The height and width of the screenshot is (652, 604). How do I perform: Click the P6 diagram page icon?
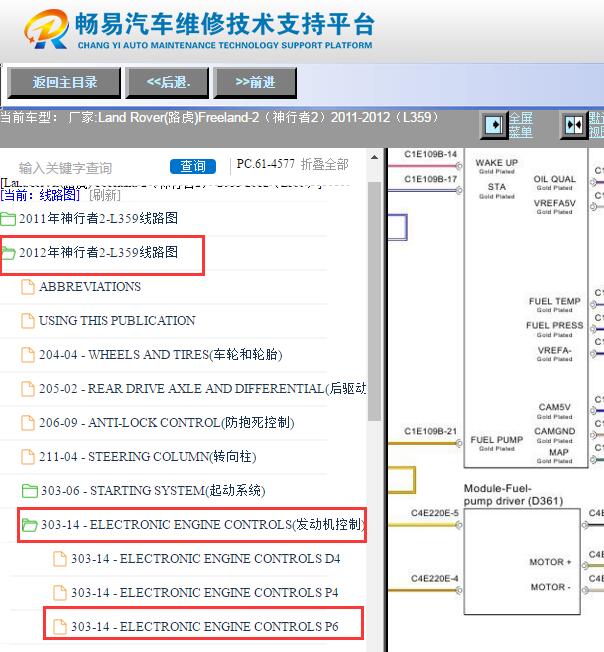coord(60,627)
